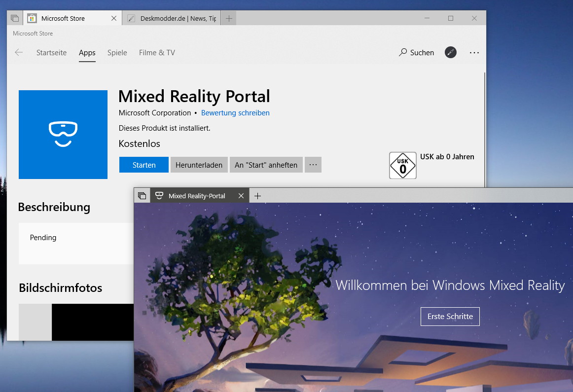Select the Apps navigation item
Image resolution: width=573 pixels, height=392 pixels.
[x=87, y=53]
